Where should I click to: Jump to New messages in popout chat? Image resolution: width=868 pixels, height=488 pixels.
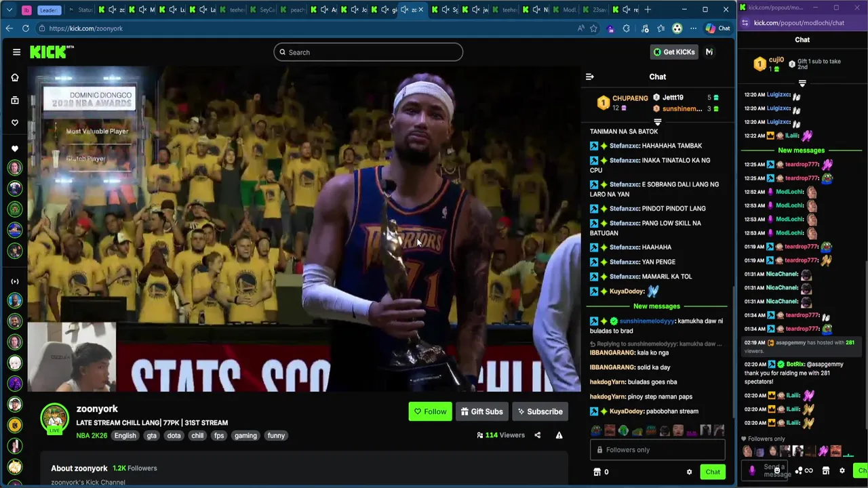[x=802, y=150]
